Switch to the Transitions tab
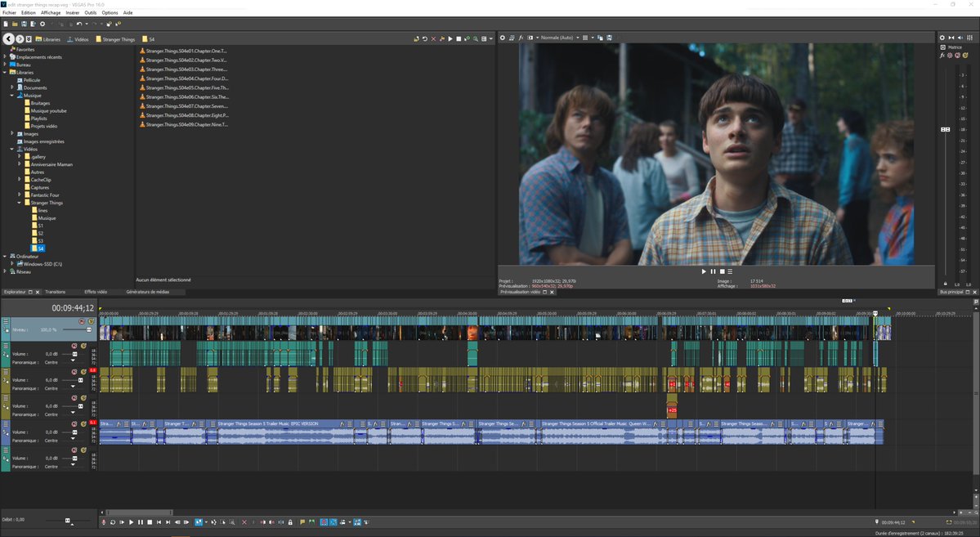Image resolution: width=980 pixels, height=537 pixels. pyautogui.click(x=55, y=292)
